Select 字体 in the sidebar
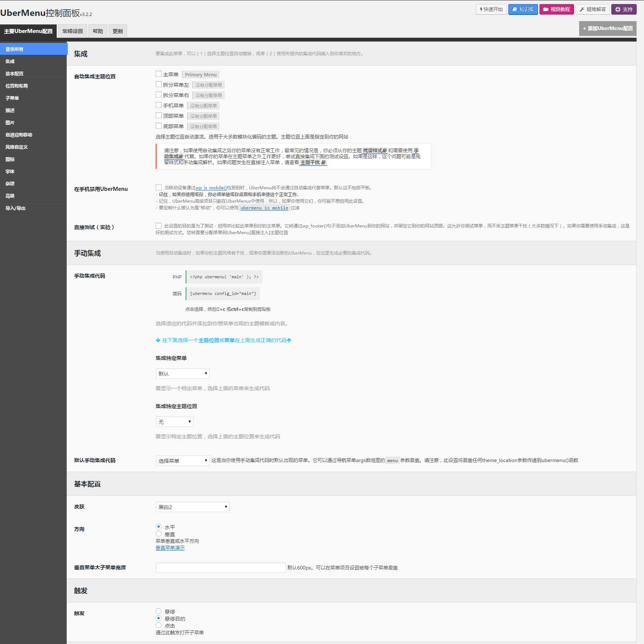The width and height of the screenshot is (644, 644). point(33,171)
